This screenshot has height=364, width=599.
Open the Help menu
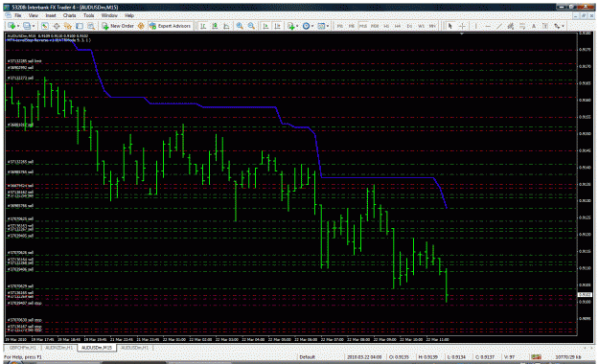pyautogui.click(x=129, y=15)
